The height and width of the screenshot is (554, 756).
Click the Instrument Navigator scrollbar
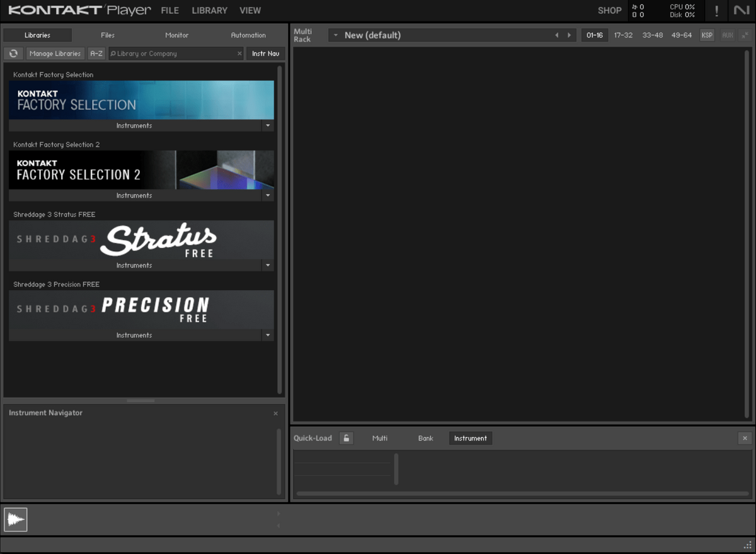tap(279, 461)
